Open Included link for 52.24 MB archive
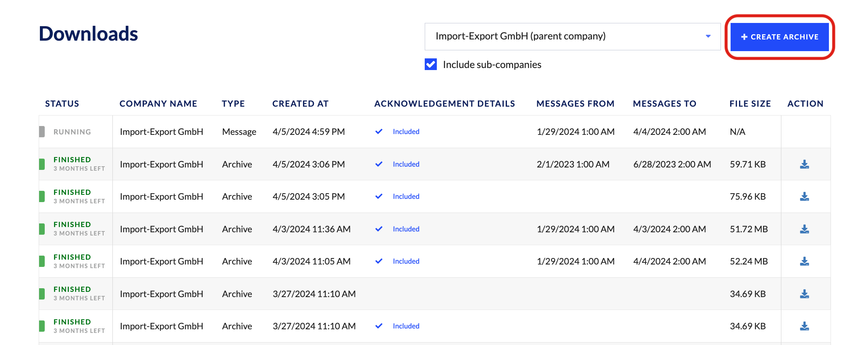Viewport: 868px width, 345px height. [x=406, y=261]
